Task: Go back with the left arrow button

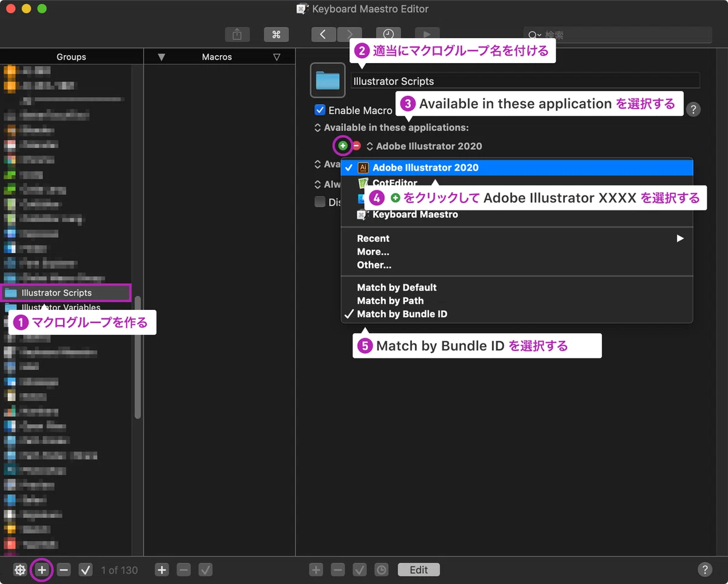Action: (x=323, y=35)
